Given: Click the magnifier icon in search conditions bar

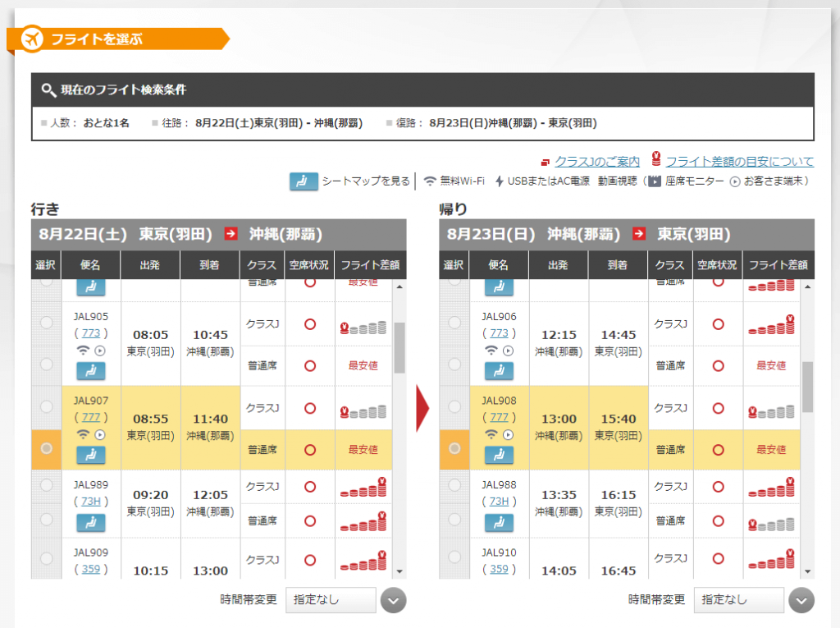Looking at the screenshot, I should (x=48, y=90).
